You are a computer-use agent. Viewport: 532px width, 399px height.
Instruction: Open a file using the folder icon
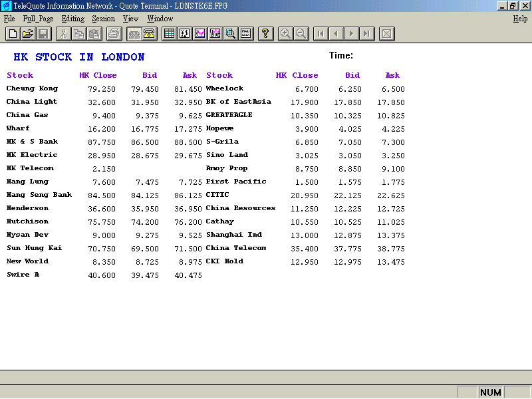coord(29,34)
